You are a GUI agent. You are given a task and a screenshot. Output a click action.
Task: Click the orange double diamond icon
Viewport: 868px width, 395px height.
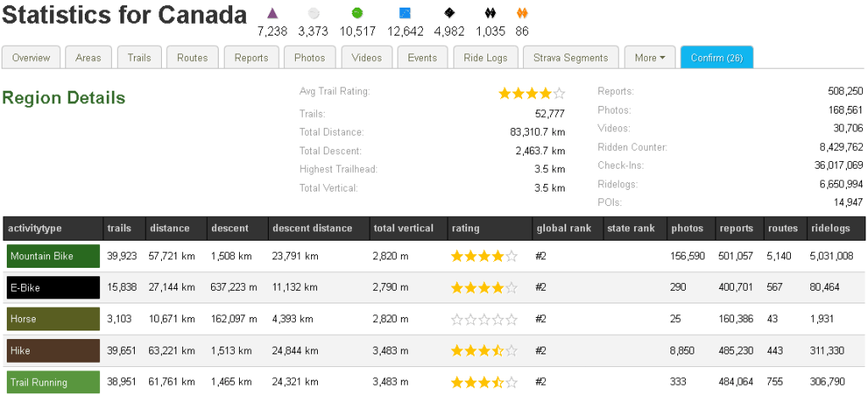tap(522, 13)
